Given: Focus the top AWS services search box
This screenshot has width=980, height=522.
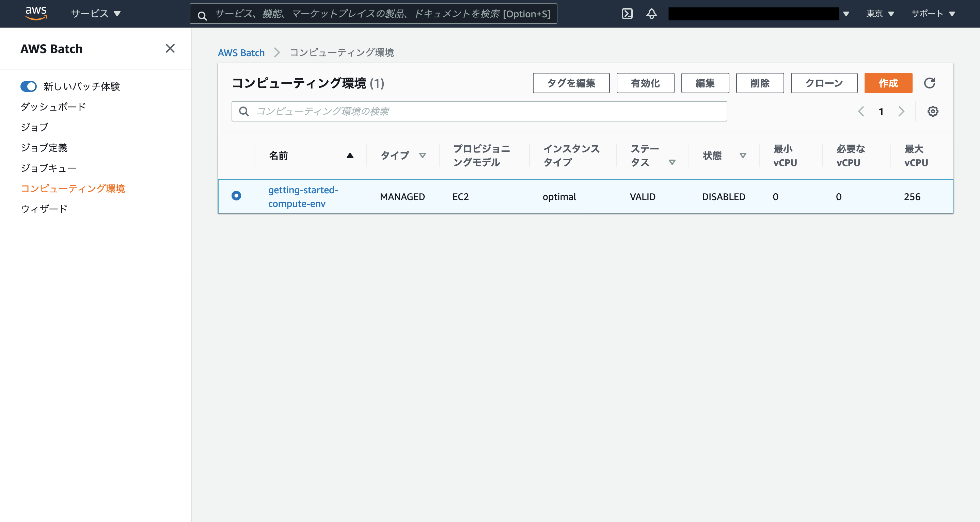Looking at the screenshot, I should click(x=373, y=14).
